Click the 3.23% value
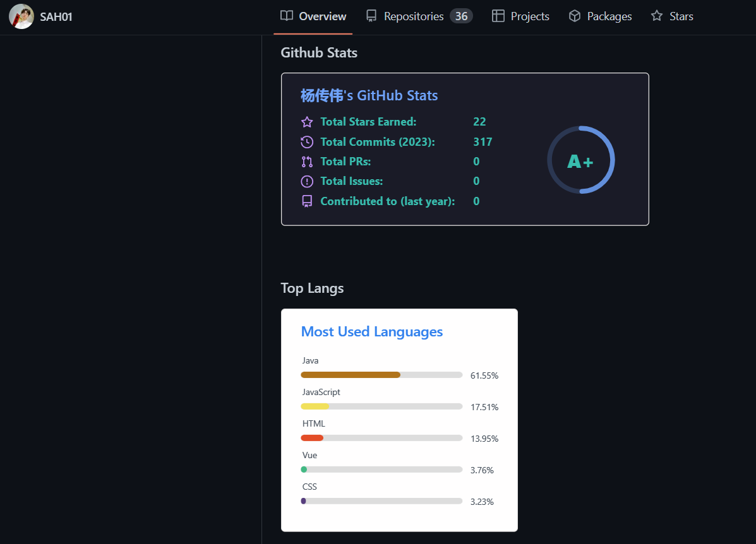The height and width of the screenshot is (544, 756). 482,502
